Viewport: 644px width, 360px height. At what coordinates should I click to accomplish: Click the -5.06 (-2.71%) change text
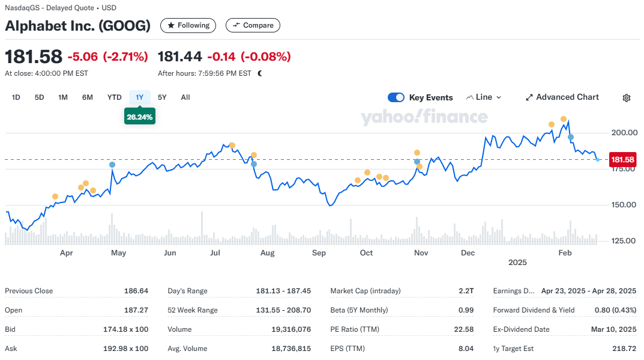(x=107, y=56)
